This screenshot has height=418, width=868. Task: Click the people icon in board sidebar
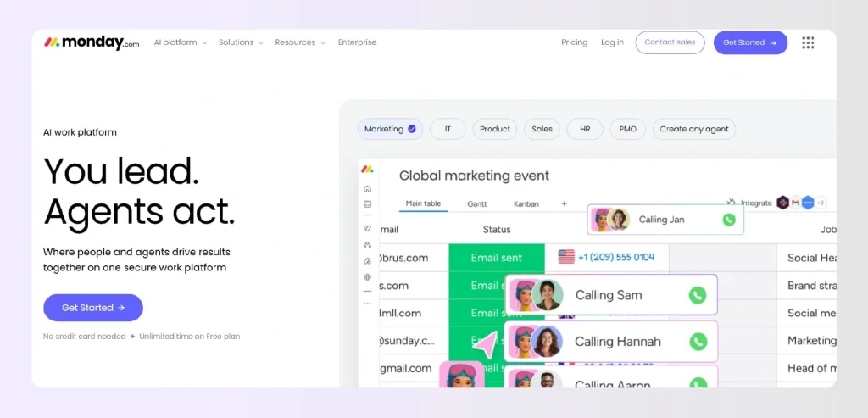(x=368, y=244)
